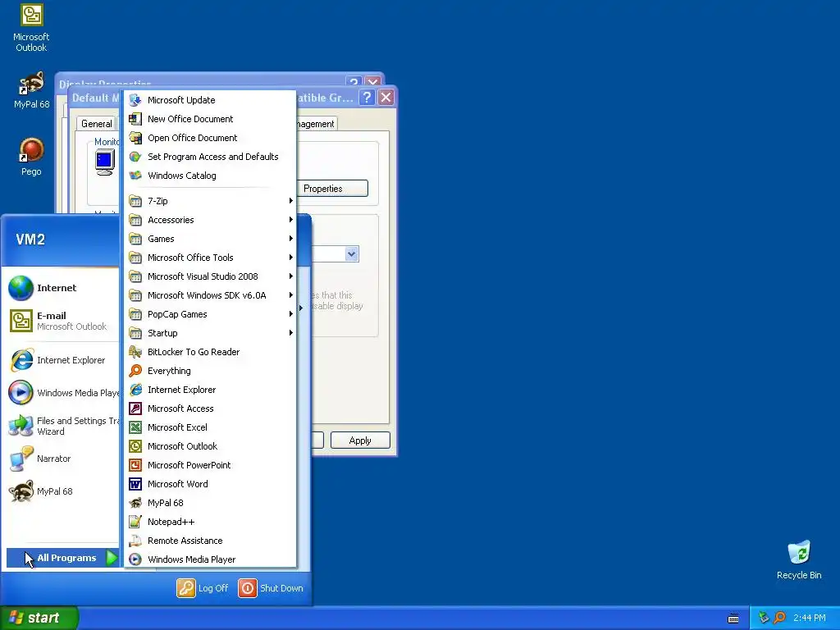Click Shut Down button
This screenshot has height=630, width=840.
click(271, 588)
